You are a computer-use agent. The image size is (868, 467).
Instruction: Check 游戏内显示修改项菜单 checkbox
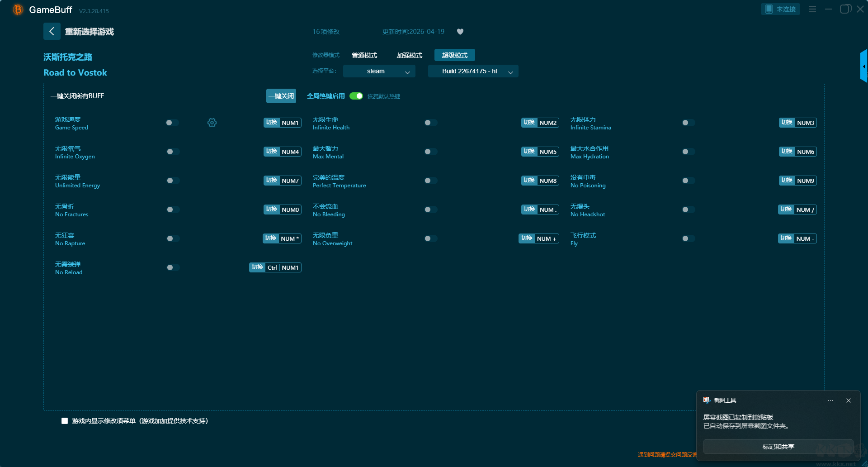click(x=65, y=421)
